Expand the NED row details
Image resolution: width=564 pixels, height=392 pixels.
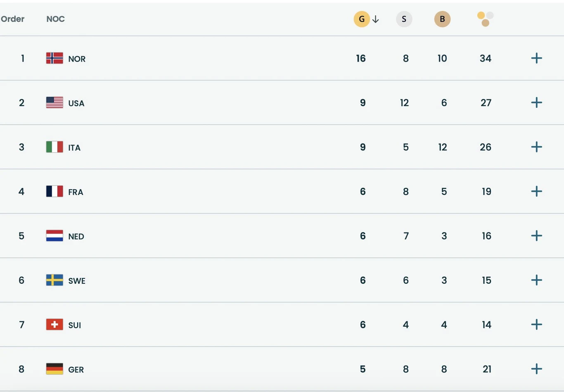click(x=536, y=236)
